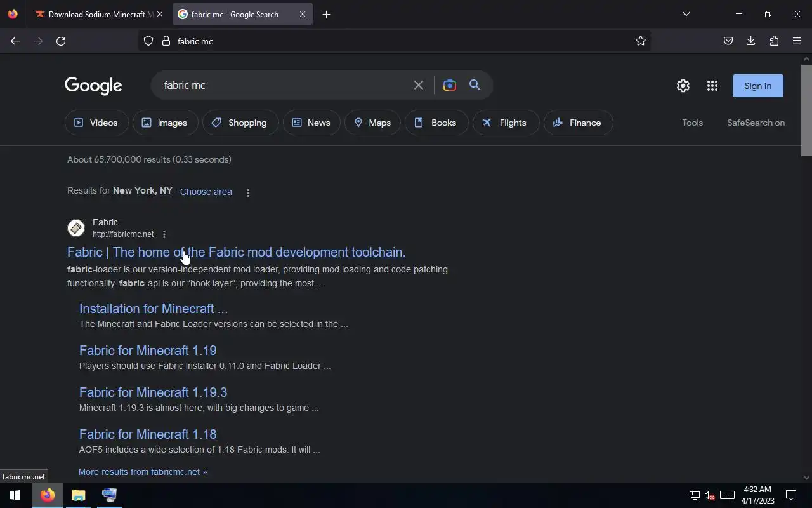
Task: Switch to Shopping results
Action: 240,123
